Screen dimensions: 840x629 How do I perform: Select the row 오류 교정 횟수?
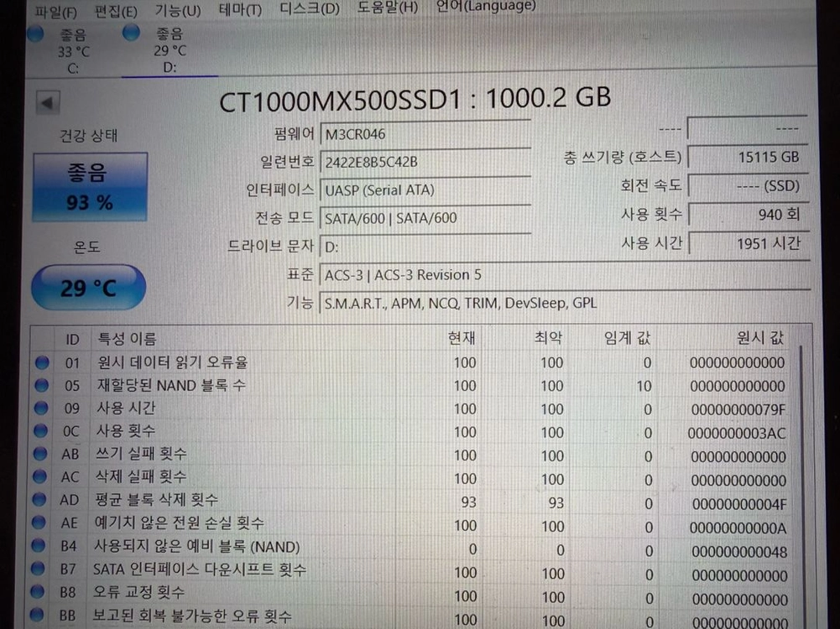click(411, 595)
